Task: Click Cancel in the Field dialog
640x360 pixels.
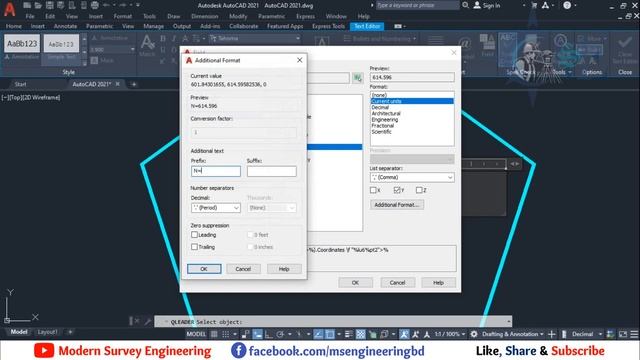Action: pos(397,282)
